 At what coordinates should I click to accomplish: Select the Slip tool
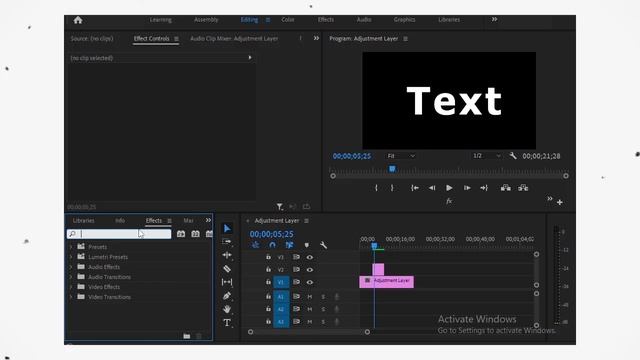pyautogui.click(x=227, y=282)
